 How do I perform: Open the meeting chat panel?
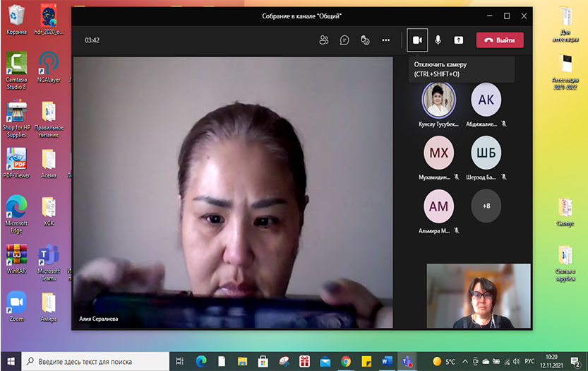click(x=344, y=40)
